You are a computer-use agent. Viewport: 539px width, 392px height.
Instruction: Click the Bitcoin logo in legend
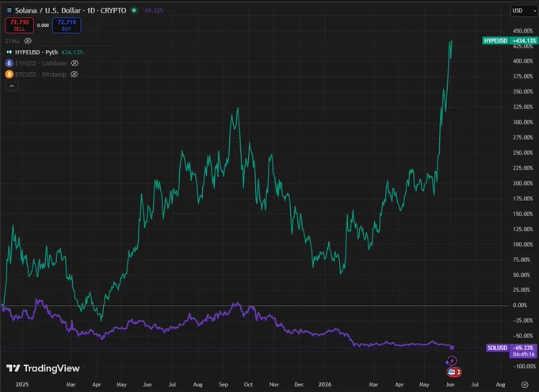[x=10, y=74]
